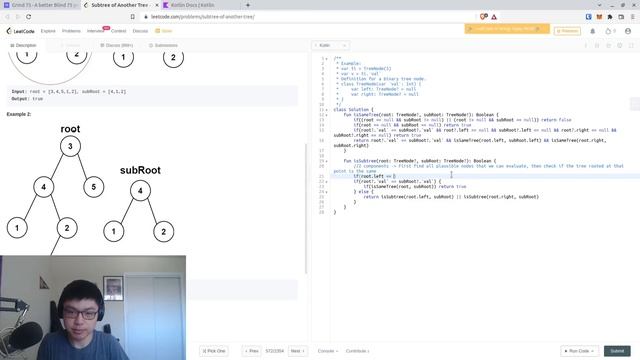
Task: Collapse class Solution fold arrow at line 11
Action: click(x=327, y=110)
